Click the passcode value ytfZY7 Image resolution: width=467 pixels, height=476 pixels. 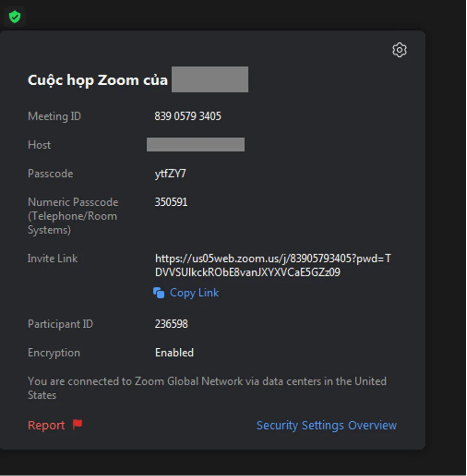click(170, 174)
